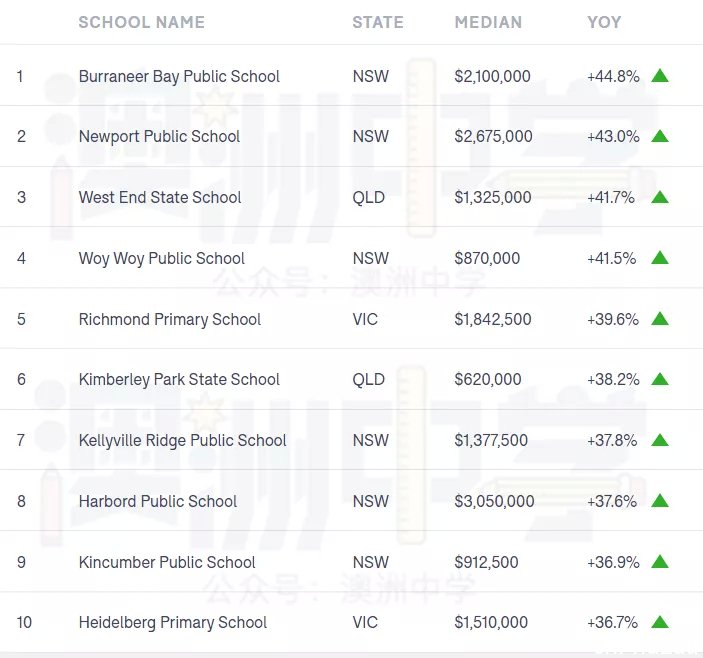The image size is (703, 658).
Task: Select Woy Woy Public School name
Action: click(162, 259)
